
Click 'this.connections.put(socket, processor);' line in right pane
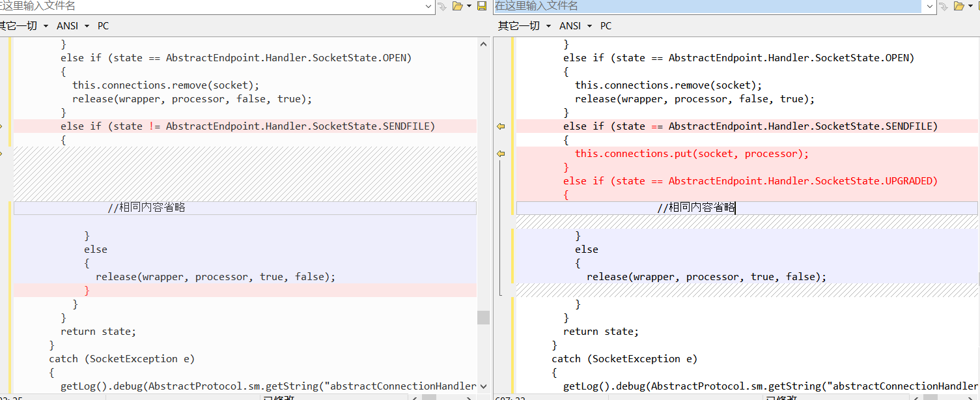click(x=747, y=154)
